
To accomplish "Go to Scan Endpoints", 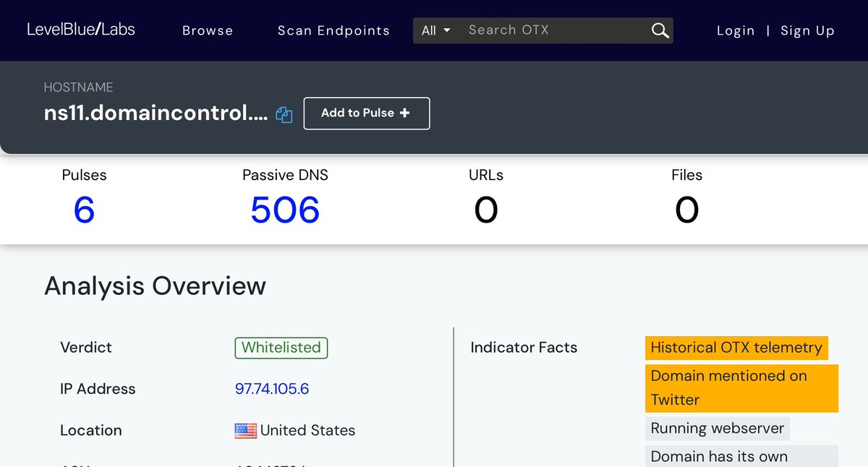I will pyautogui.click(x=333, y=30).
